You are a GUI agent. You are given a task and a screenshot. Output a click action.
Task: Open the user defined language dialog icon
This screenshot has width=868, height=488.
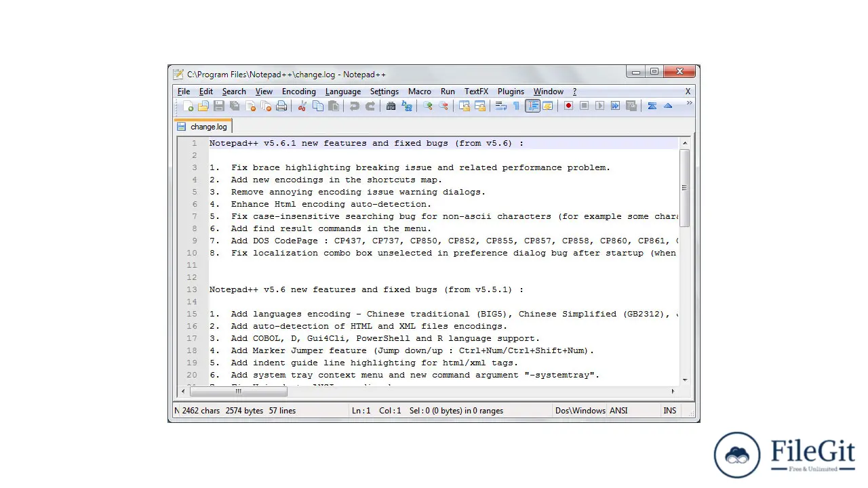point(548,106)
